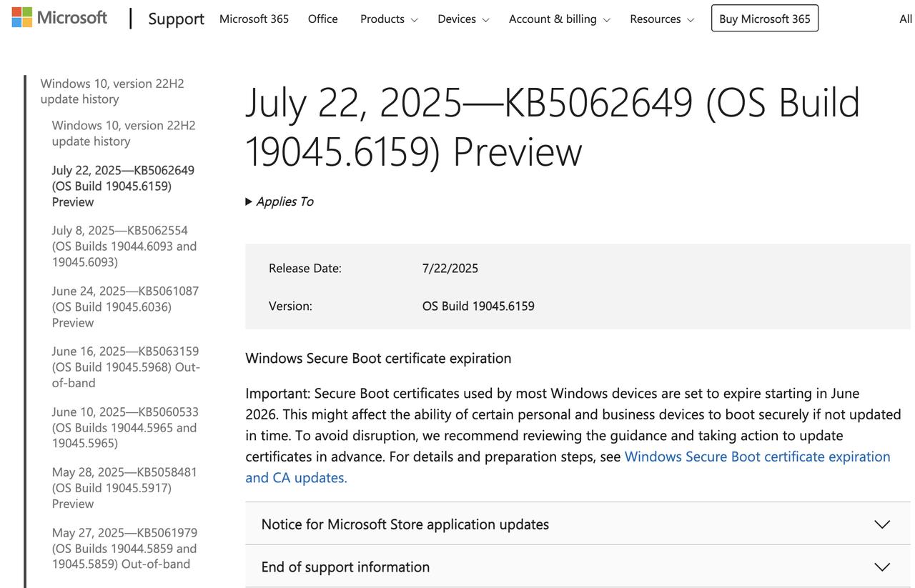Expand the End of support information section

coord(578,567)
